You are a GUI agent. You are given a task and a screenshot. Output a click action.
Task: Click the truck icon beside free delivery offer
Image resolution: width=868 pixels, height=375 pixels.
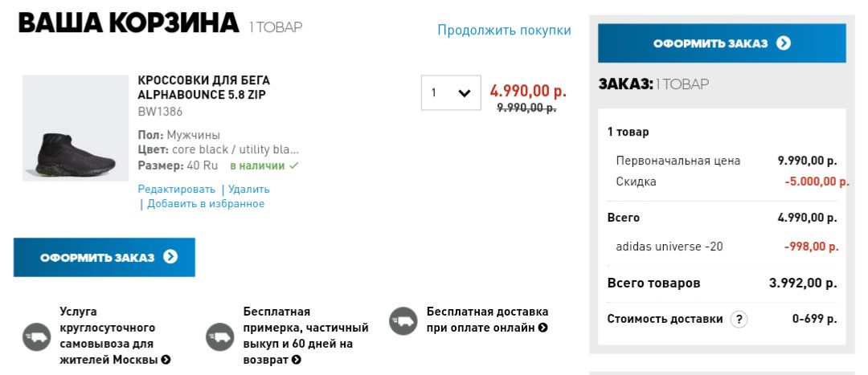(x=403, y=320)
